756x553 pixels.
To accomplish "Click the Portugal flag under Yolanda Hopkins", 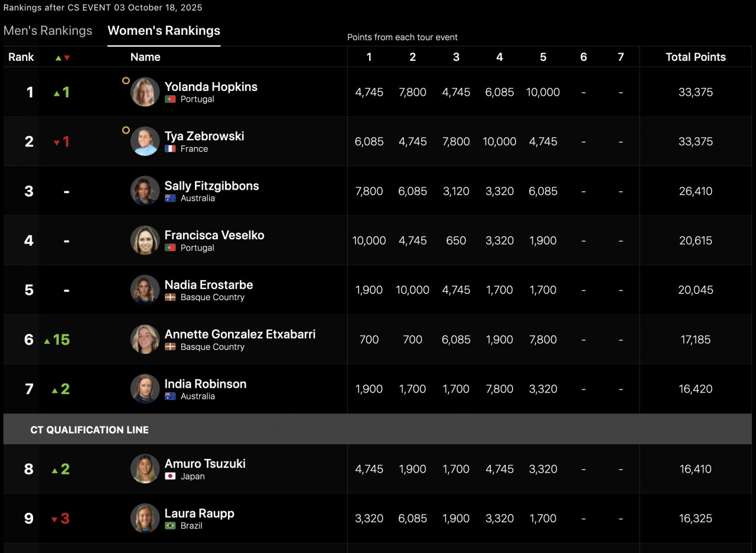I will (x=171, y=99).
